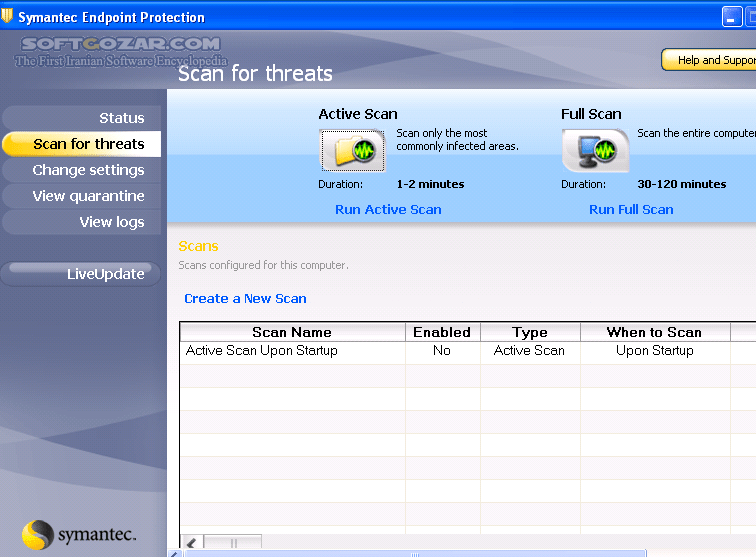Click the Full Scan computer icon
Viewport: 756px width, 557px height.
pos(595,150)
